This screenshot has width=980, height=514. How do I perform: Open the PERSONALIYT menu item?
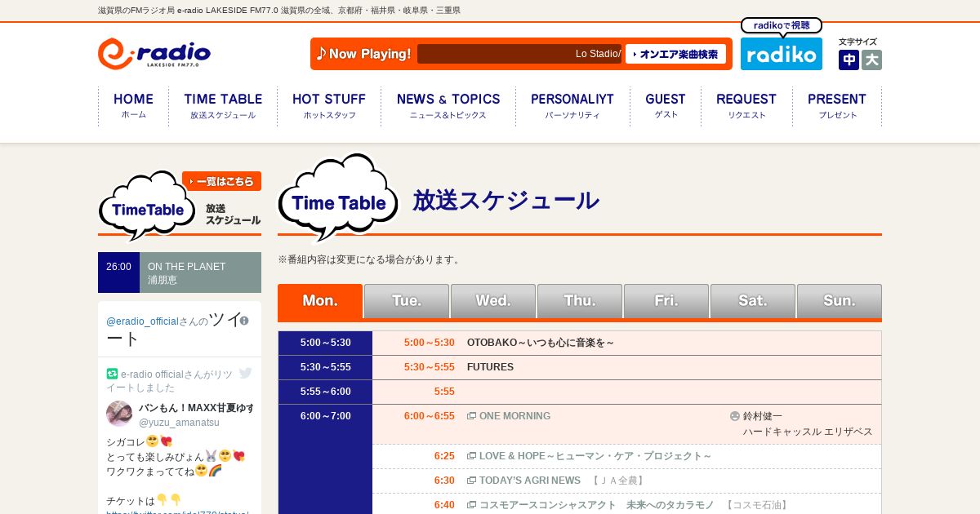tap(572, 106)
